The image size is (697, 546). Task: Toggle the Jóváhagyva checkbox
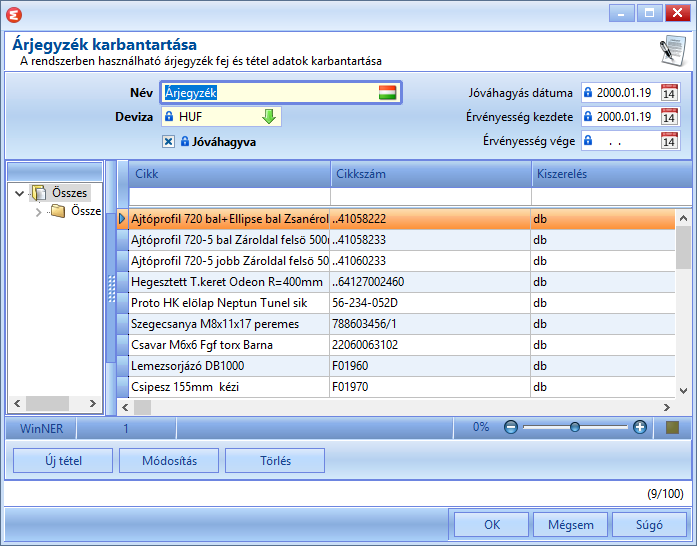pos(168,142)
